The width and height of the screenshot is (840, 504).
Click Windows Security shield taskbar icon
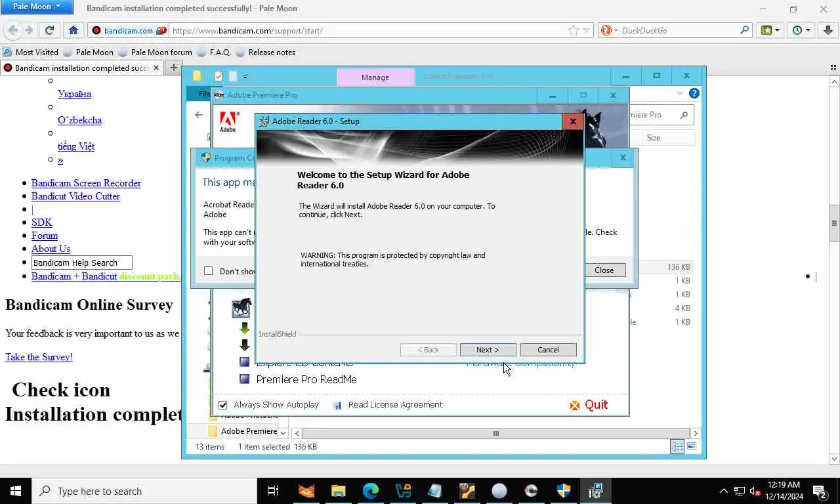(x=563, y=491)
